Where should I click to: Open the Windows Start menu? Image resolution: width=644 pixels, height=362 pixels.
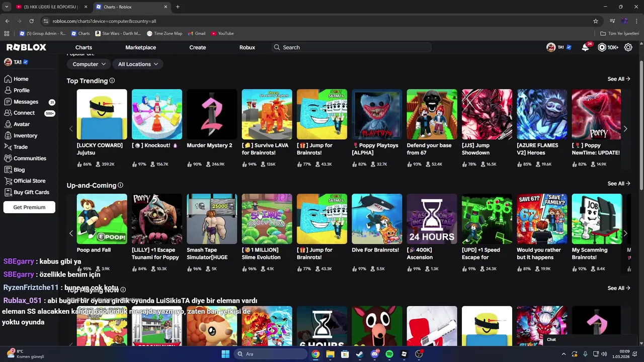pos(225,354)
